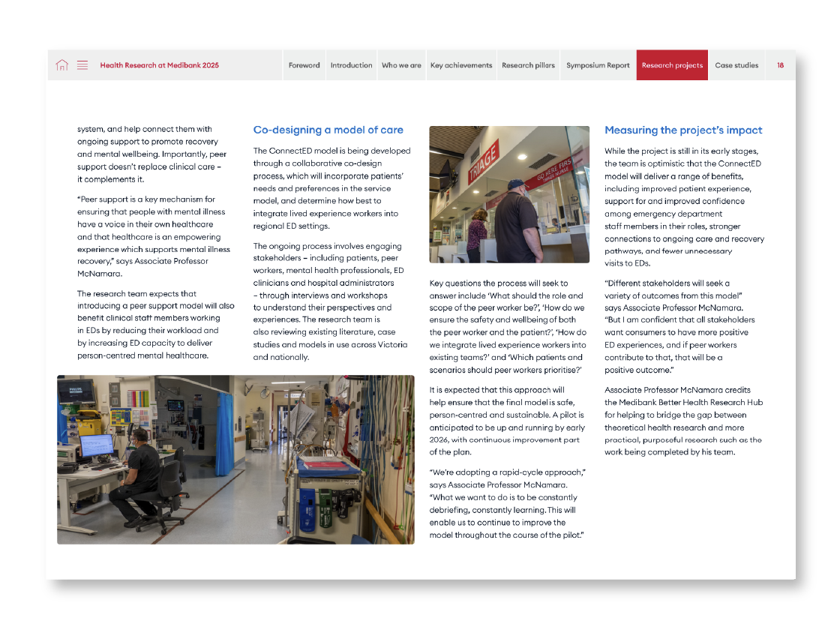This screenshot has width=840, height=630.
Task: Select the Who we are tab
Action: pos(402,65)
